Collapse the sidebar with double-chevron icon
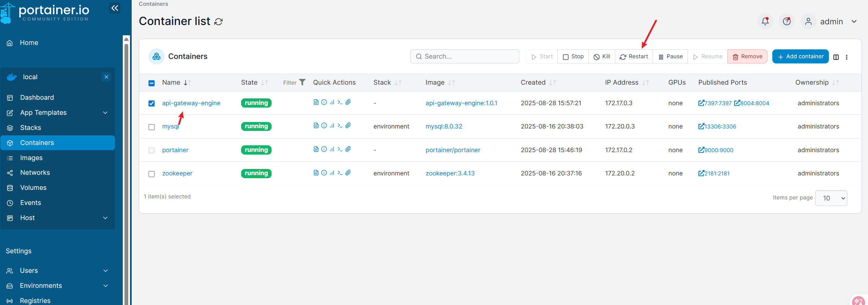 (x=115, y=8)
